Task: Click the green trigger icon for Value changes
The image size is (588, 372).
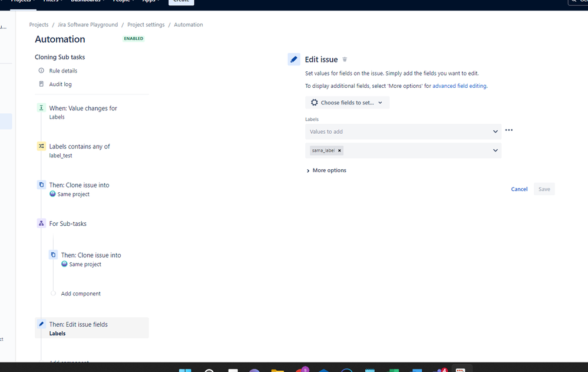Action: tap(41, 108)
